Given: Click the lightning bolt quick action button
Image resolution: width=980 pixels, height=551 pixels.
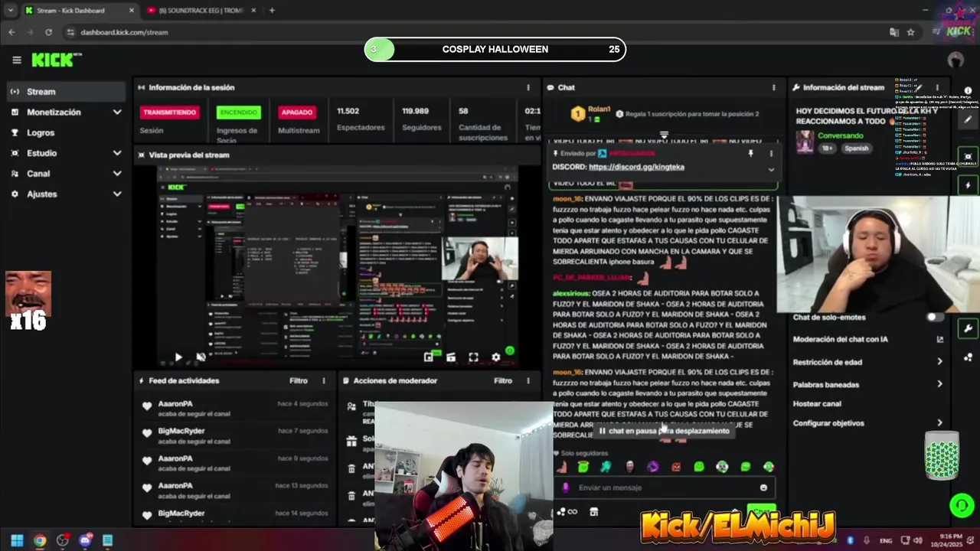Looking at the screenshot, I should coord(969,185).
